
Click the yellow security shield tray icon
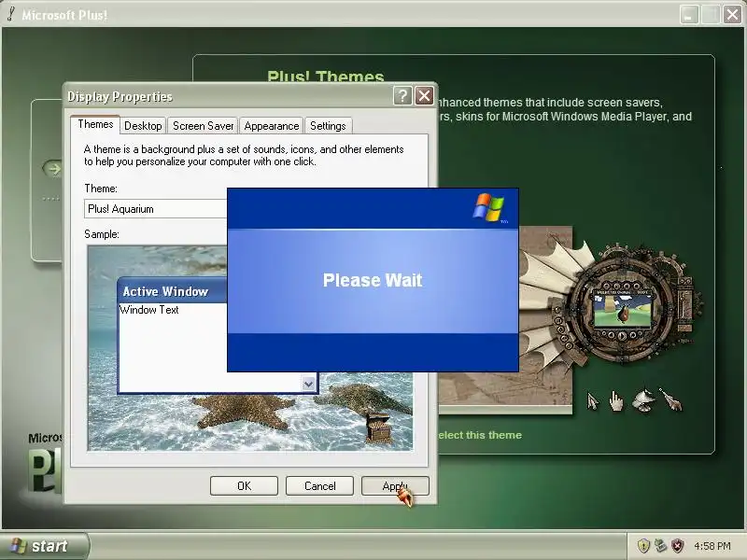point(643,546)
